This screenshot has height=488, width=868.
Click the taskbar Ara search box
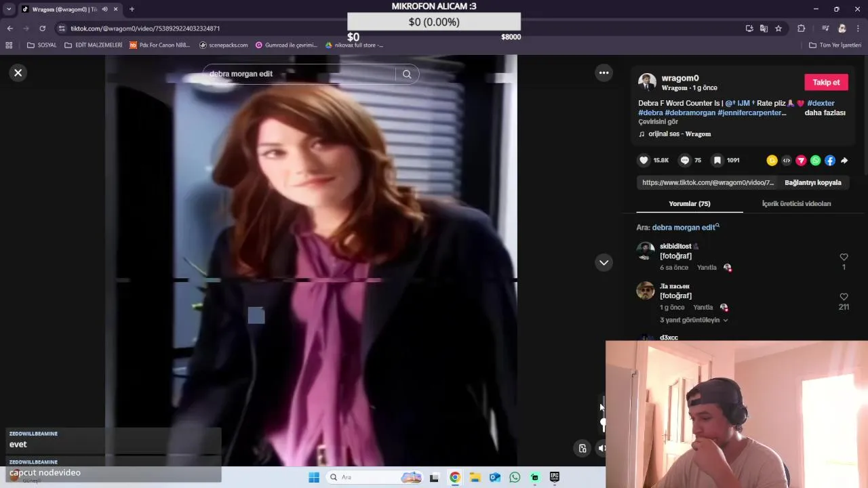tap(374, 477)
